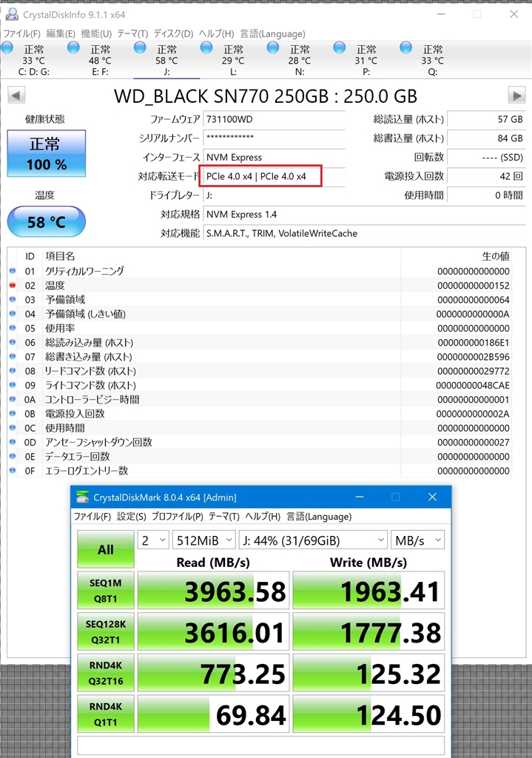Image resolution: width=532 pixels, height=758 pixels.
Task: Open 言語(Language) menu in CrystalDiskMark
Action: (x=319, y=516)
